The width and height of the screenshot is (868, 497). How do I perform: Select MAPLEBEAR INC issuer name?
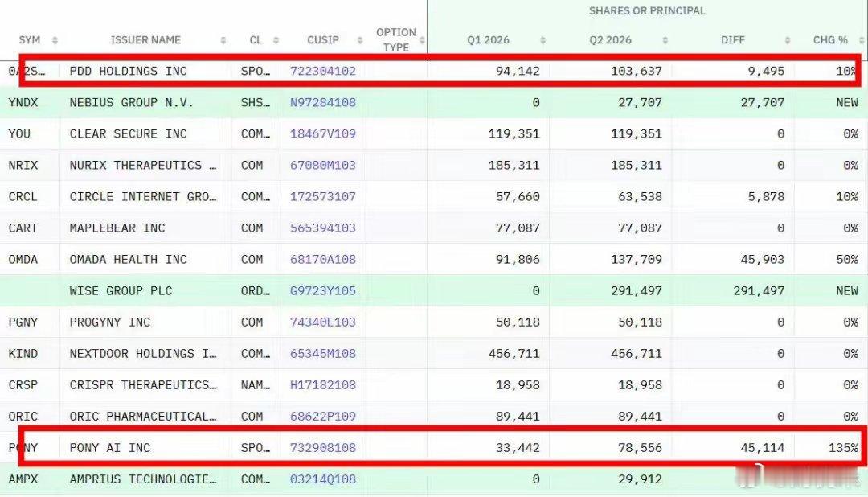[117, 228]
